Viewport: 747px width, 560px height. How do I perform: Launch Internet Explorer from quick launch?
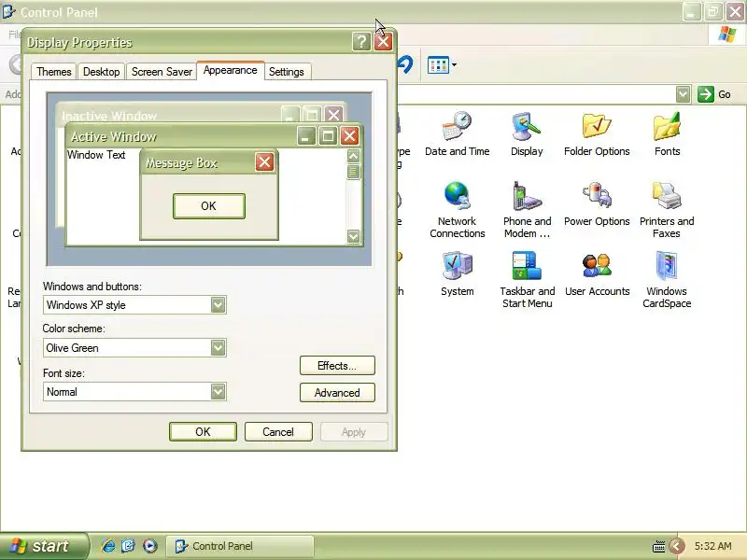[x=108, y=546]
